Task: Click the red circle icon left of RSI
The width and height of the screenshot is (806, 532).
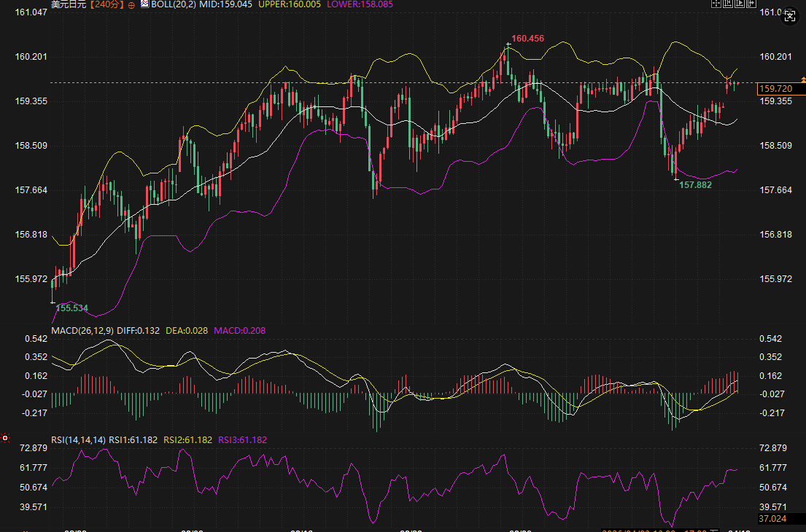Action: [5, 439]
